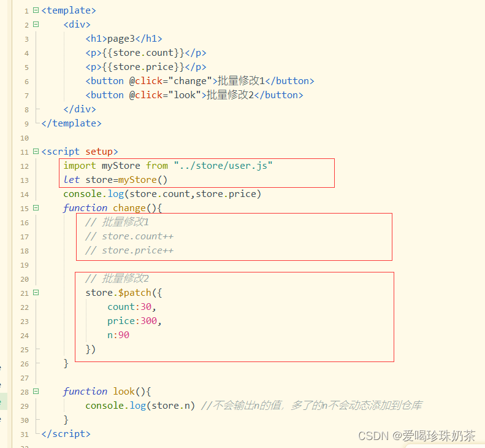This screenshot has width=485, height=448.
Task: Click the closing </script> tag
Action: point(66,434)
